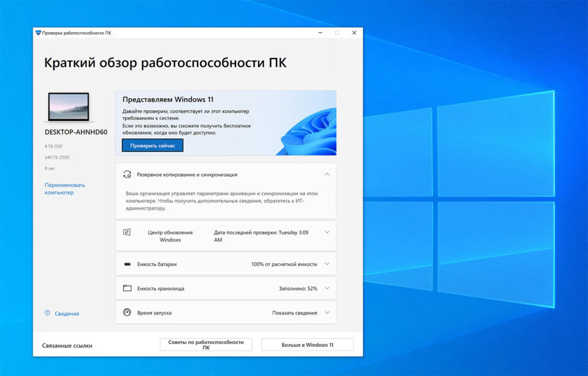The width and height of the screenshot is (588, 376).
Task: Click the Краткий обзор работоспособности ПК heading
Action: point(165,63)
